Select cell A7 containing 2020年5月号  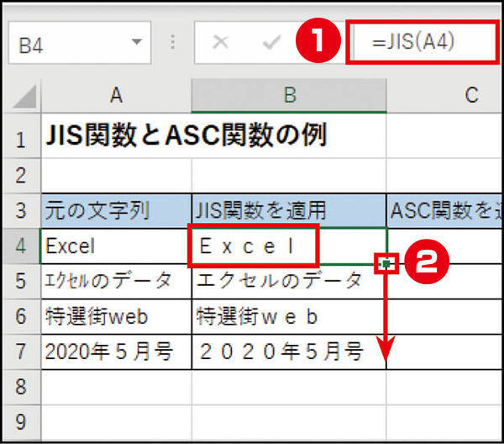[x=116, y=351]
